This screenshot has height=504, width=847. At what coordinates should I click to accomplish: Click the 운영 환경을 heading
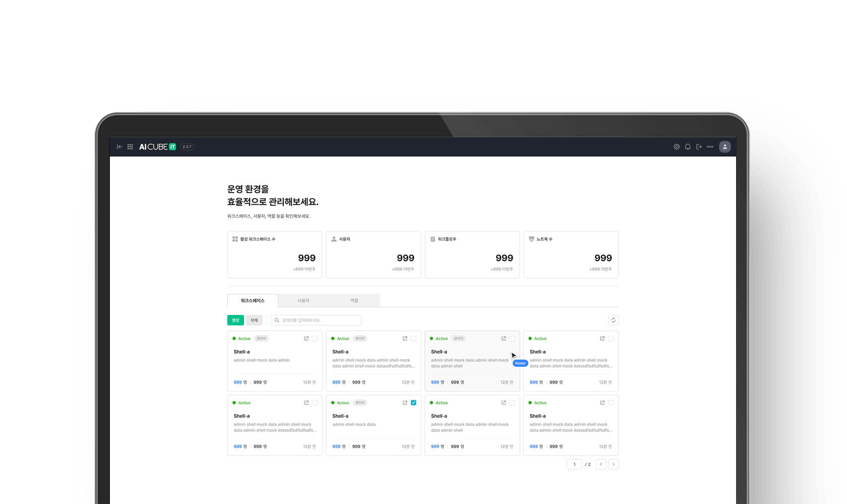248,189
